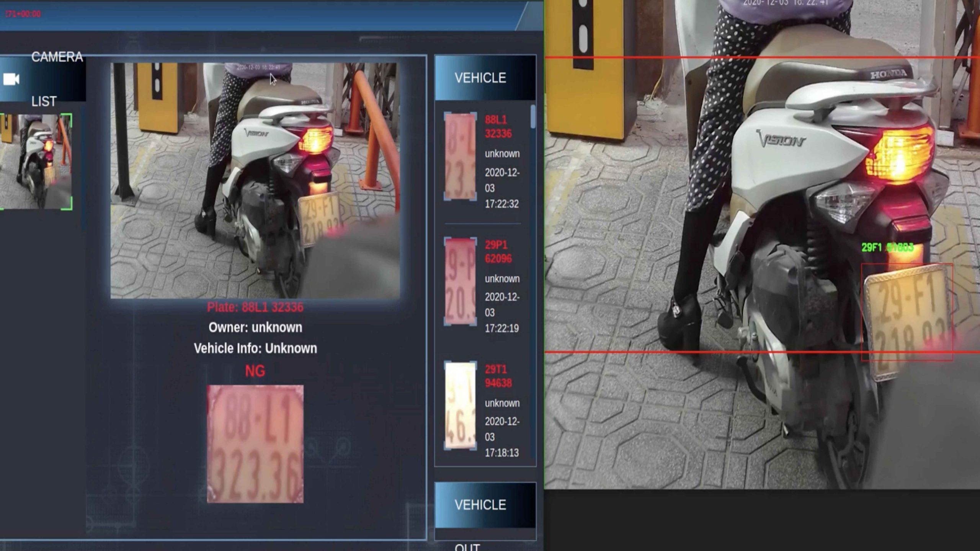Viewport: 980px width, 551px height.
Task: Open the 29T1 94638 plate thumbnail
Action: [x=460, y=406]
